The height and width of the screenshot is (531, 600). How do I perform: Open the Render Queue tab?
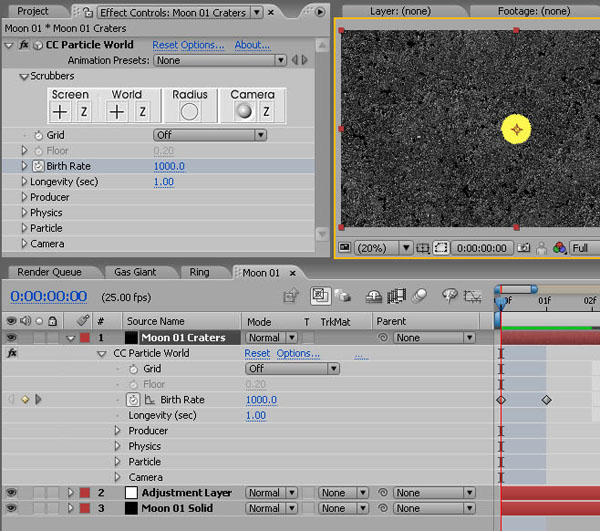[49, 272]
